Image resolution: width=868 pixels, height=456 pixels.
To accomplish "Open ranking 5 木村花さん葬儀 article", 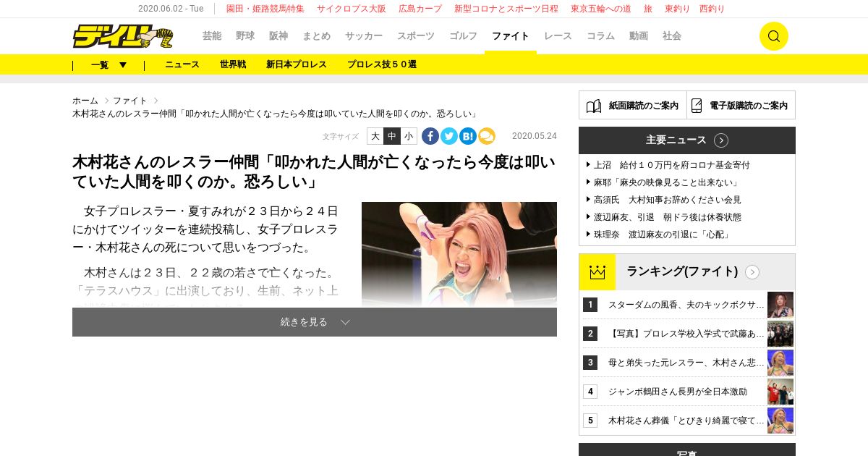I will coord(686,421).
